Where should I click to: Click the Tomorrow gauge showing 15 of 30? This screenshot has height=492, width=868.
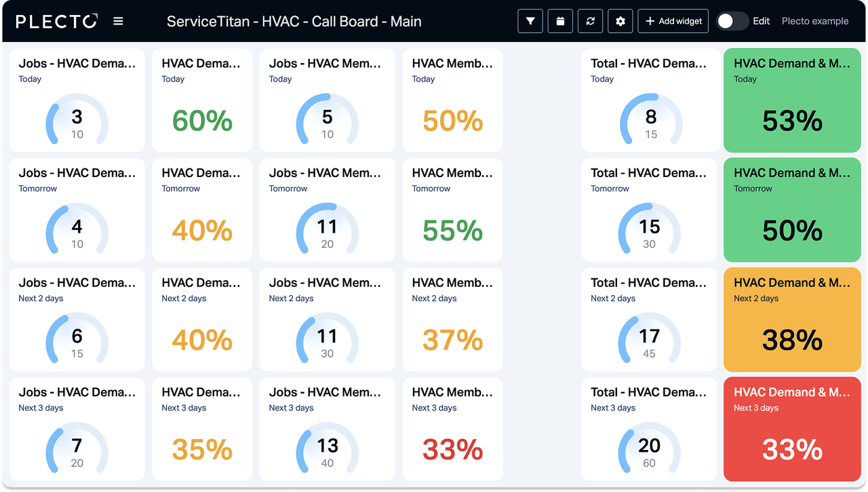click(649, 232)
